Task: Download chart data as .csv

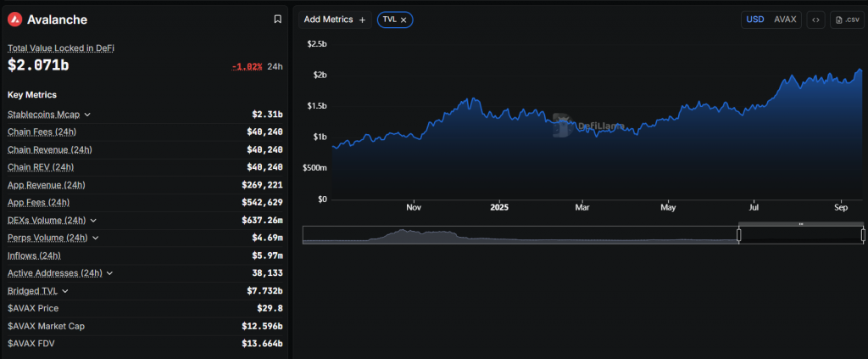Action: pyautogui.click(x=847, y=20)
